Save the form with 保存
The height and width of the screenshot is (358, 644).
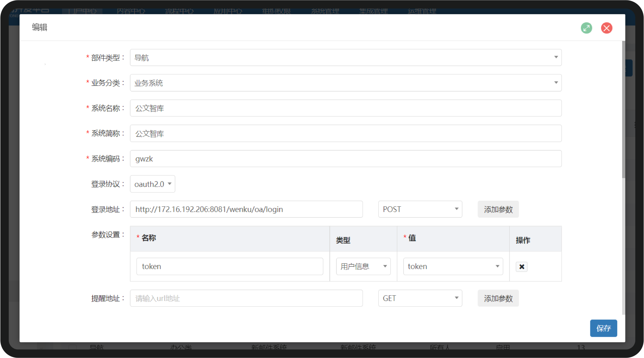click(x=603, y=328)
